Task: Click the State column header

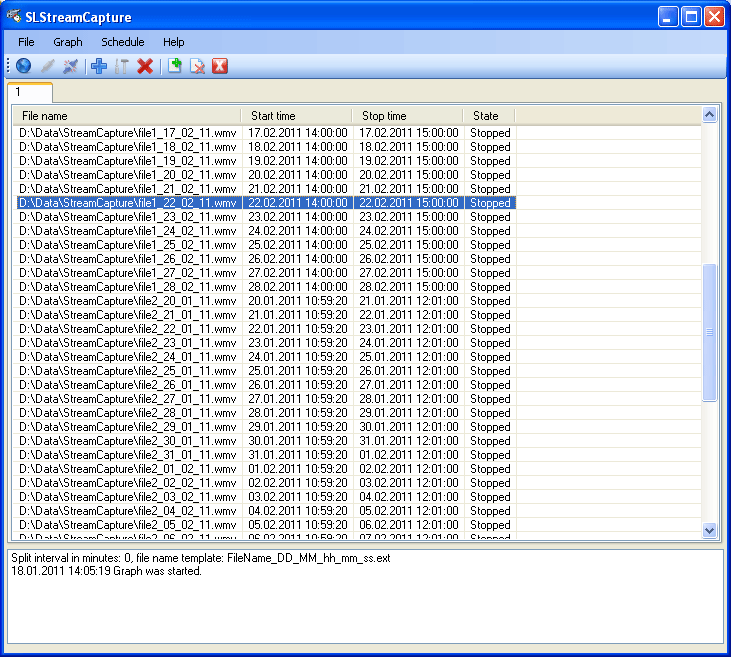Action: tap(489, 116)
